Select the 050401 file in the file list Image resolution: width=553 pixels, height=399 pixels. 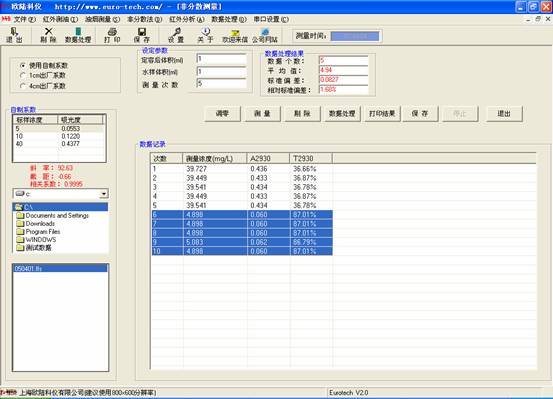pyautogui.click(x=60, y=268)
